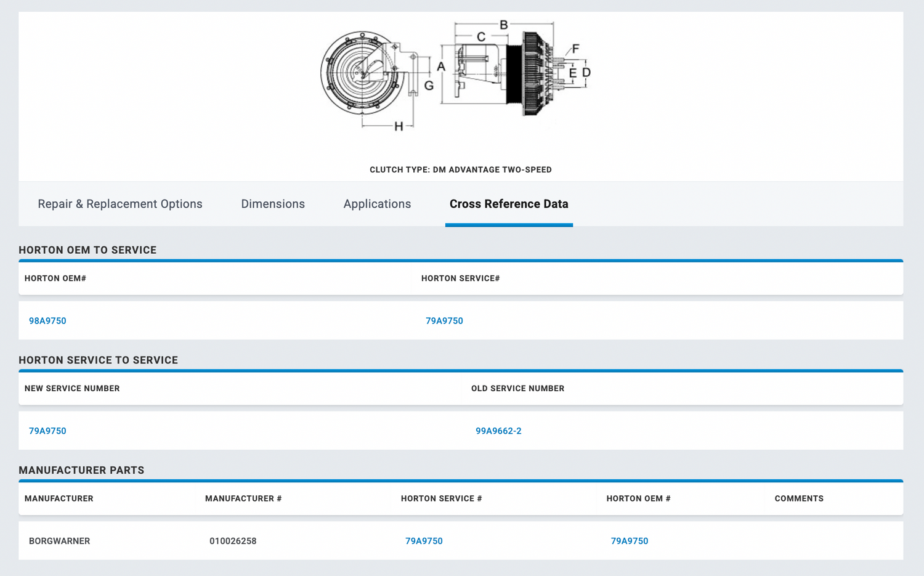924x576 pixels.
Task: Click the Clutch Type DM Advantage Two-Speed caption
Action: tap(461, 170)
